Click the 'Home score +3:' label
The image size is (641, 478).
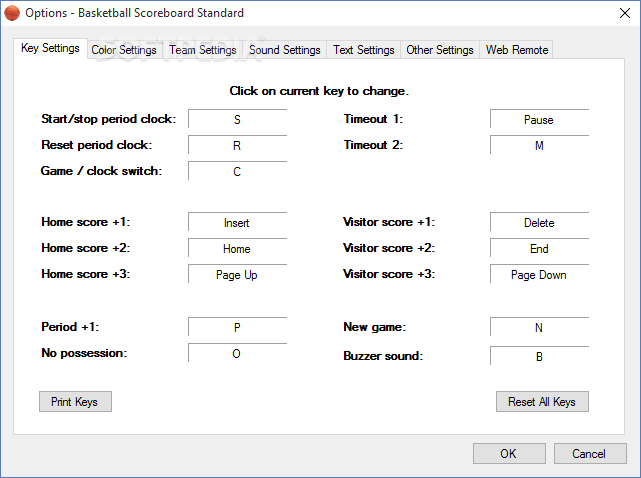pos(85,274)
